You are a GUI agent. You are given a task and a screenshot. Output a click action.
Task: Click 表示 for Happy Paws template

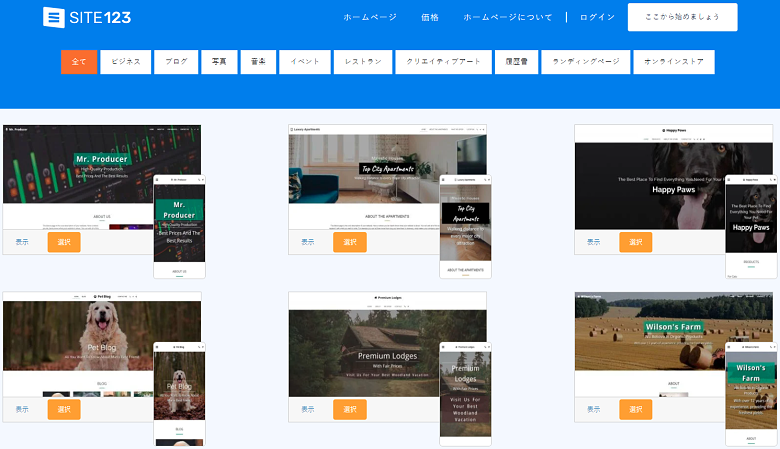click(593, 242)
